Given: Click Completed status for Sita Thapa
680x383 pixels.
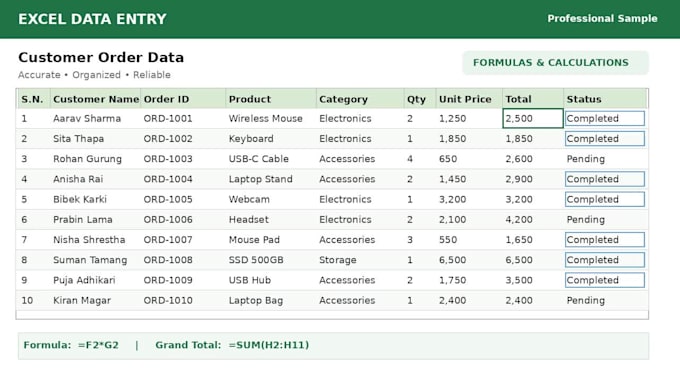Looking at the screenshot, I should click(605, 139).
